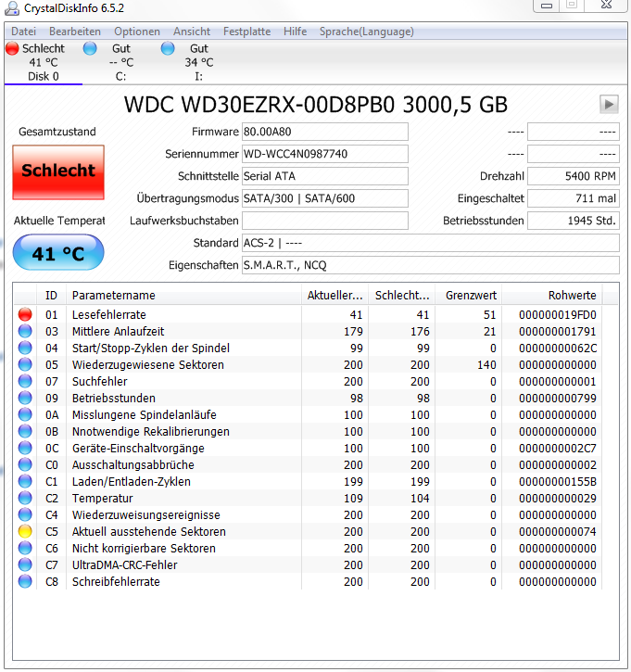Viewport: 631px width, 672px height.
Task: Select the blue Gut status icon for drive I:
Action: point(168,48)
